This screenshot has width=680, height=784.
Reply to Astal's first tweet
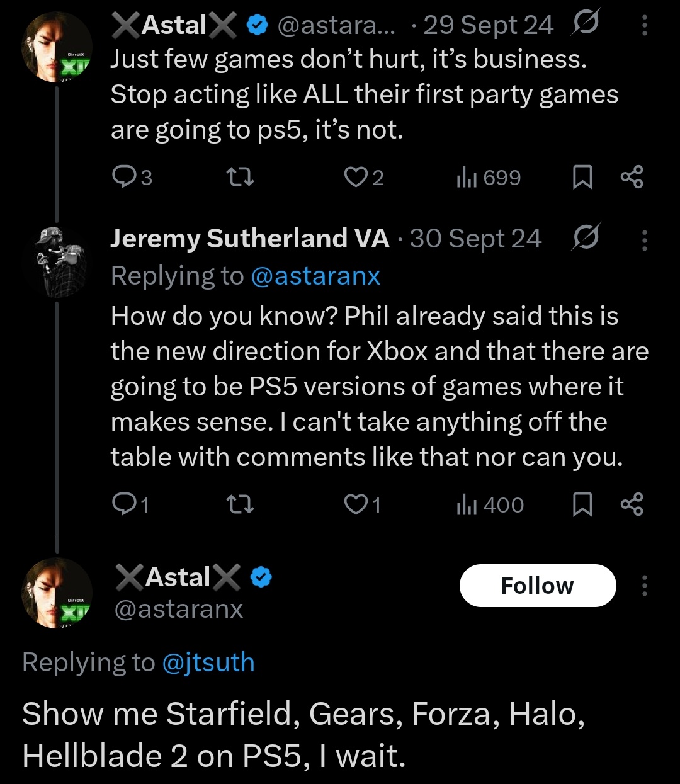click(123, 177)
